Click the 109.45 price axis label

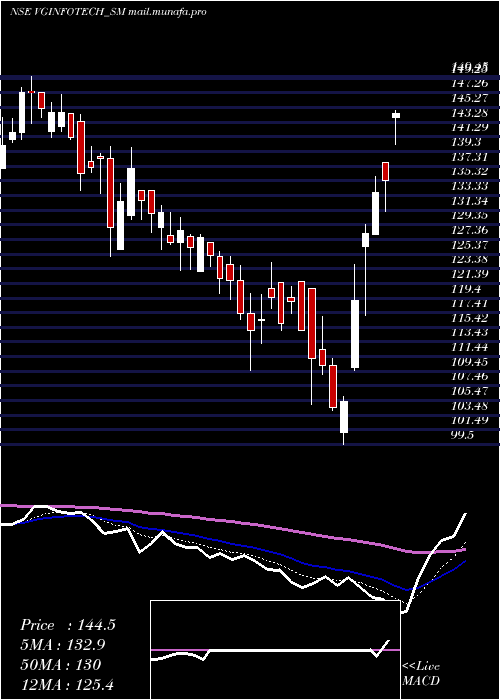(470, 362)
